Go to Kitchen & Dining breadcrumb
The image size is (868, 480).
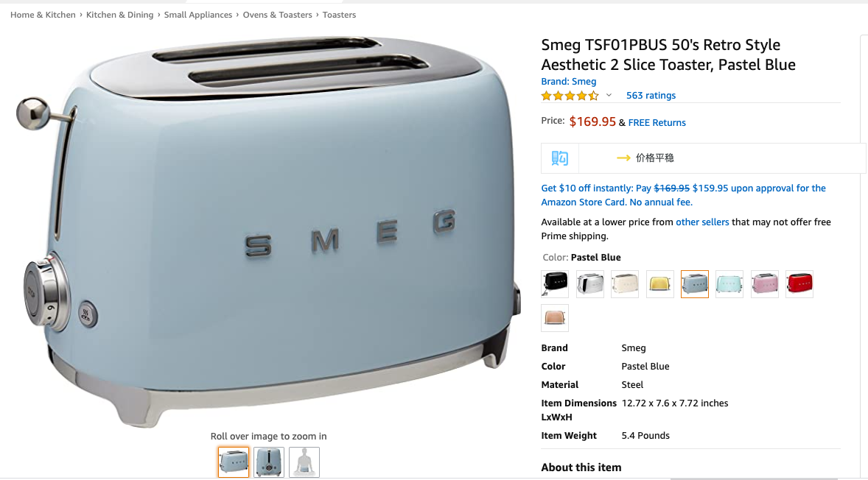[x=119, y=15]
